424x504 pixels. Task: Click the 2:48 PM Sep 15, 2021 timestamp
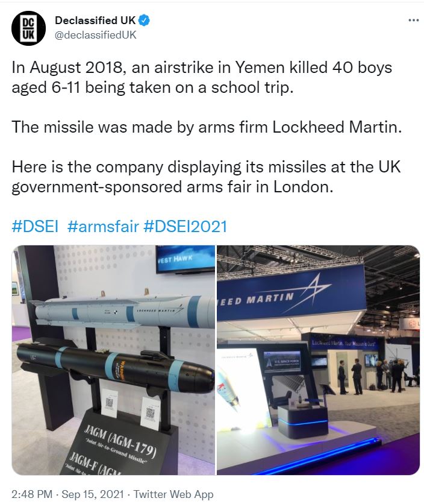coord(67,494)
